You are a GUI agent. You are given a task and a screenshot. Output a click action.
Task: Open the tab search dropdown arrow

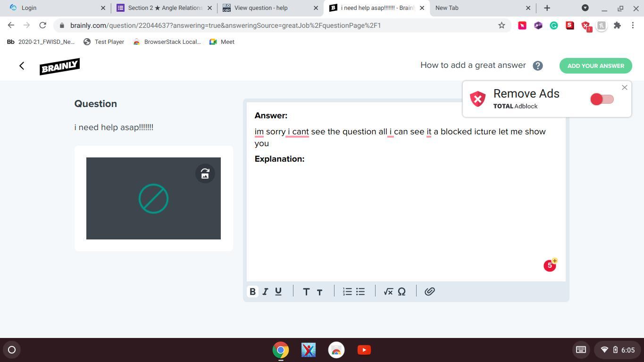[x=585, y=8]
